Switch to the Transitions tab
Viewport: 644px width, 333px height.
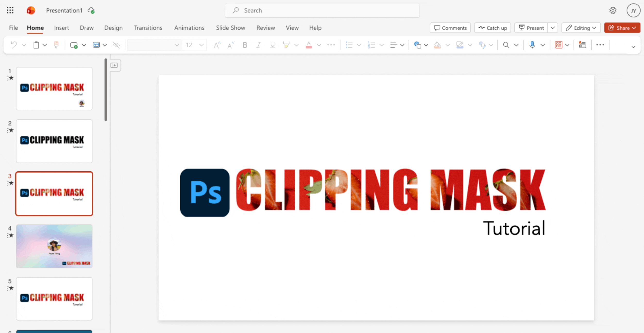click(x=148, y=28)
